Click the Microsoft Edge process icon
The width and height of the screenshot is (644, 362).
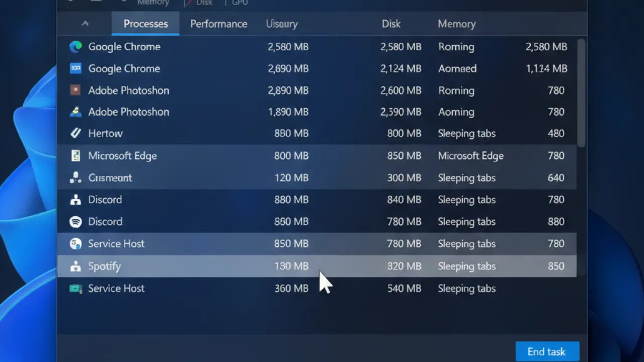click(x=75, y=156)
